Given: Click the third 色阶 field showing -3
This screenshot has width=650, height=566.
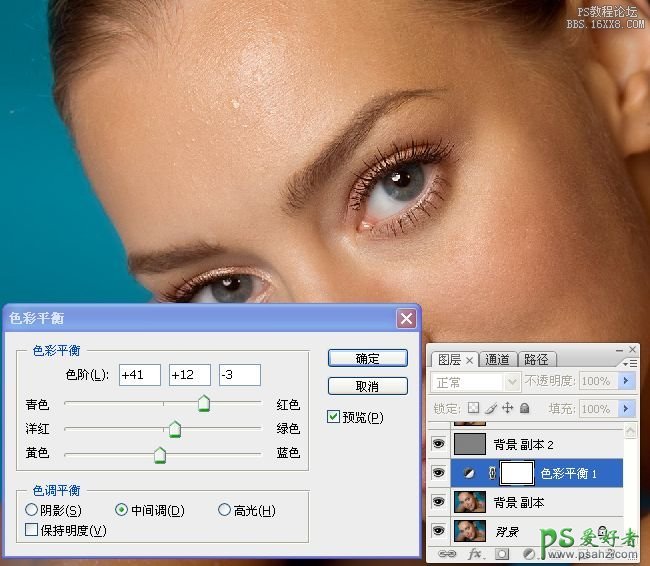Looking at the screenshot, I should point(240,375).
